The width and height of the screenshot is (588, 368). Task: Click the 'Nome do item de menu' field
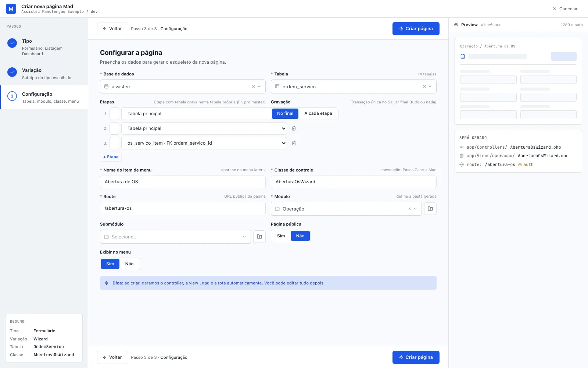pos(183,182)
